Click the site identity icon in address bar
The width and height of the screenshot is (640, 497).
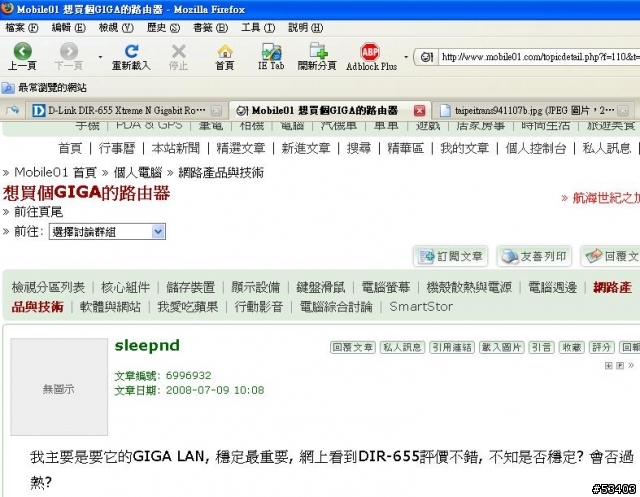(427, 57)
